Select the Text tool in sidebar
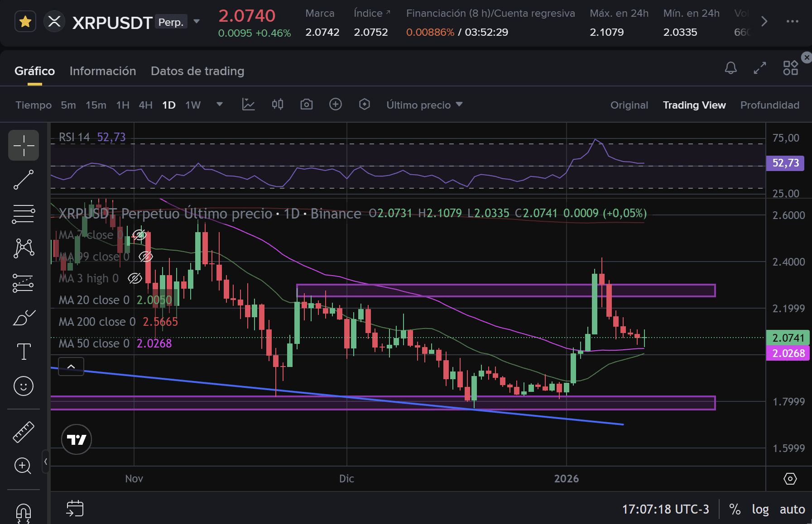The height and width of the screenshot is (524, 812). (24, 351)
